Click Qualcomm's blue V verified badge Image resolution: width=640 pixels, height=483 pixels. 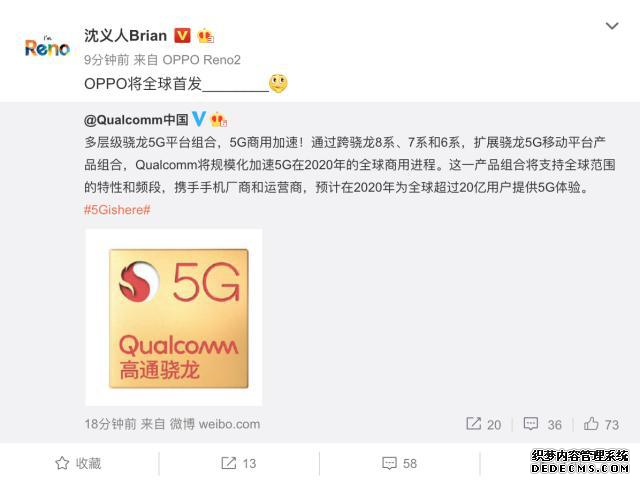pyautogui.click(x=199, y=119)
